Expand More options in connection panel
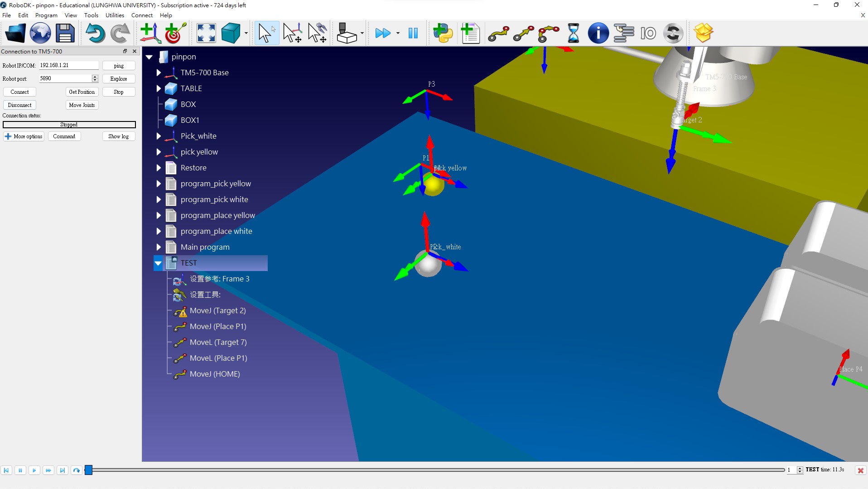The height and width of the screenshot is (489, 868). pyautogui.click(x=24, y=136)
